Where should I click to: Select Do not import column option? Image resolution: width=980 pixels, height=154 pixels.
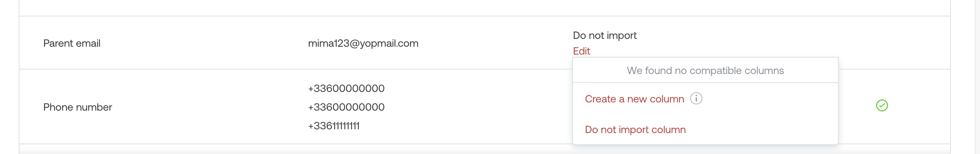[635, 130]
